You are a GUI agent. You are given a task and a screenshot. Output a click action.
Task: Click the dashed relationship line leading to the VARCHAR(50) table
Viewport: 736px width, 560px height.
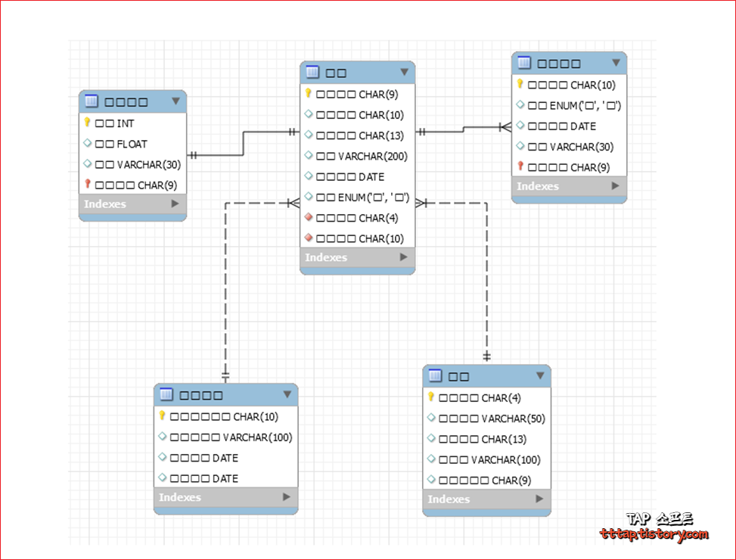pyautogui.click(x=486, y=282)
